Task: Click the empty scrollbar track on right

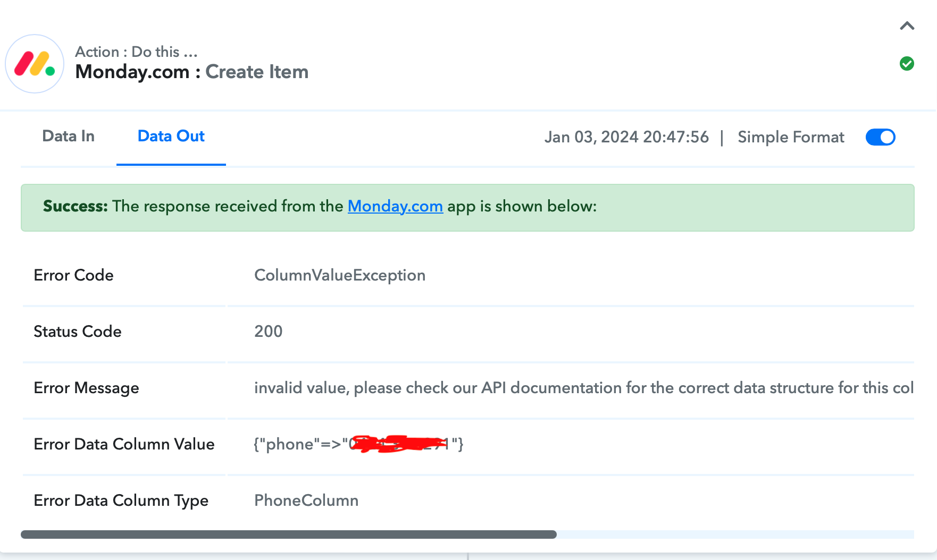Action: [735, 534]
